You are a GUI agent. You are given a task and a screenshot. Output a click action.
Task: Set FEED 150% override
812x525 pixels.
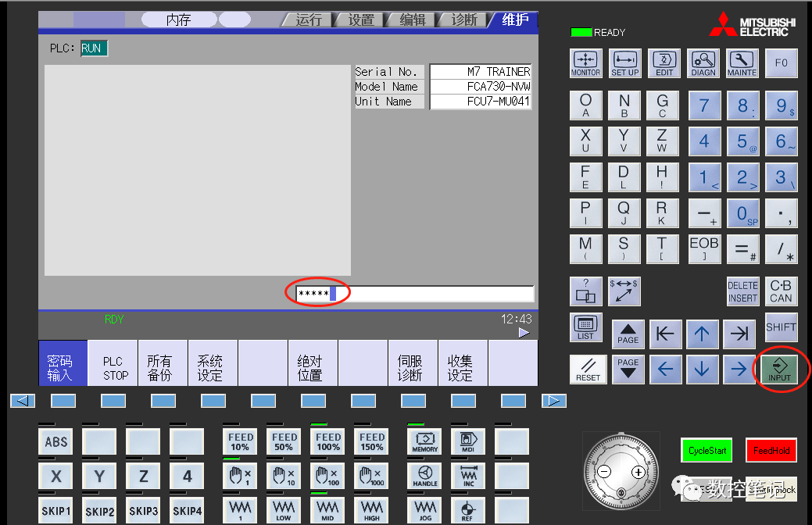[372, 441]
